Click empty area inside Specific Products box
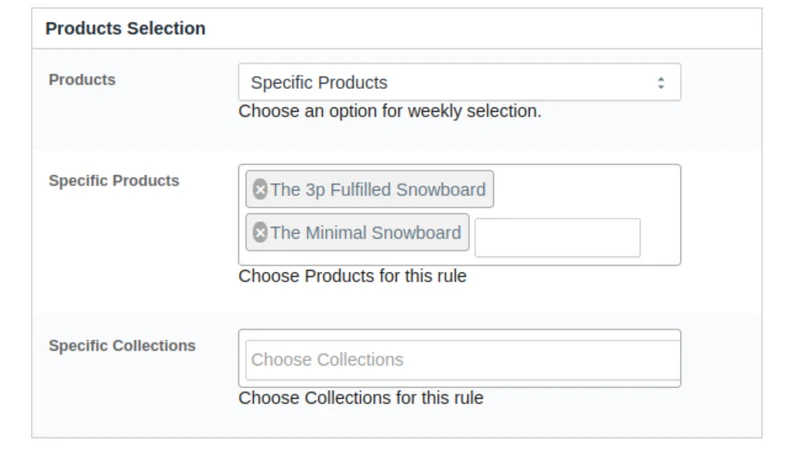Viewport: 800px width, 450px height. tap(587, 190)
